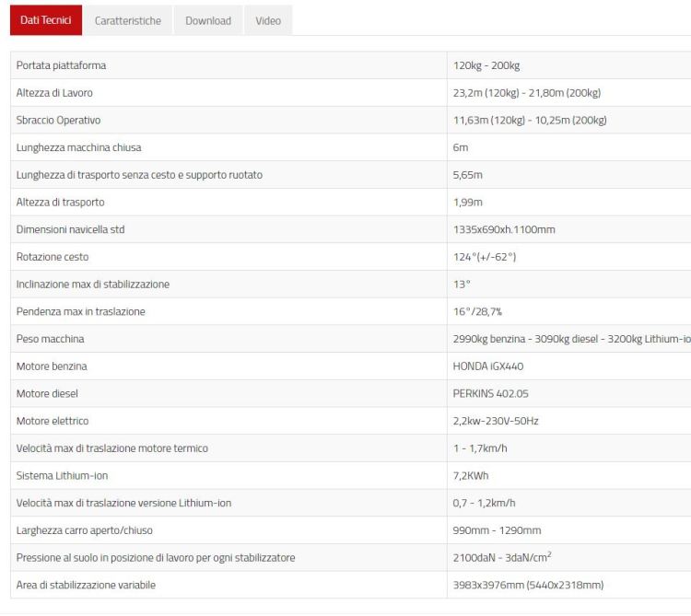
Task: Click the Rotazione cesto 124° value
Action: (484, 257)
